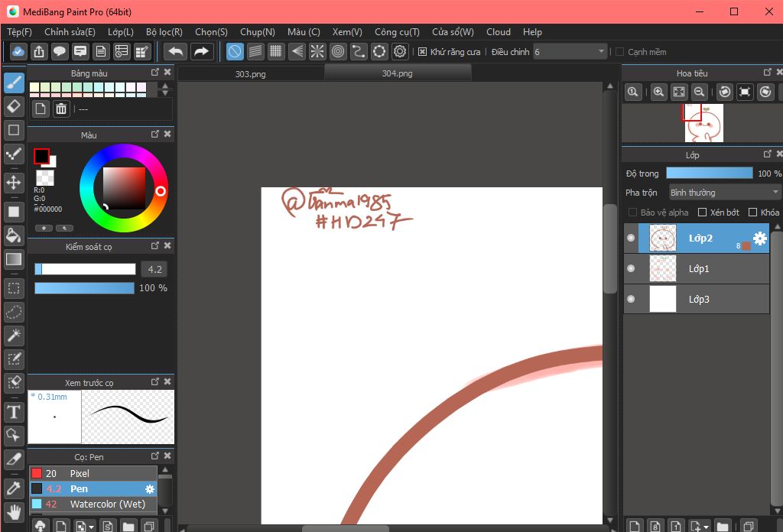Enable vanishing point snap
The height and width of the screenshot is (532, 783).
point(297,51)
